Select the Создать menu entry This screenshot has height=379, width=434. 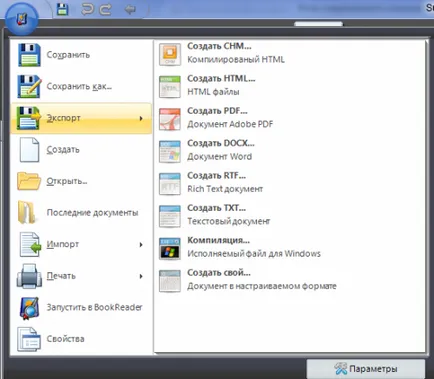click(x=81, y=150)
